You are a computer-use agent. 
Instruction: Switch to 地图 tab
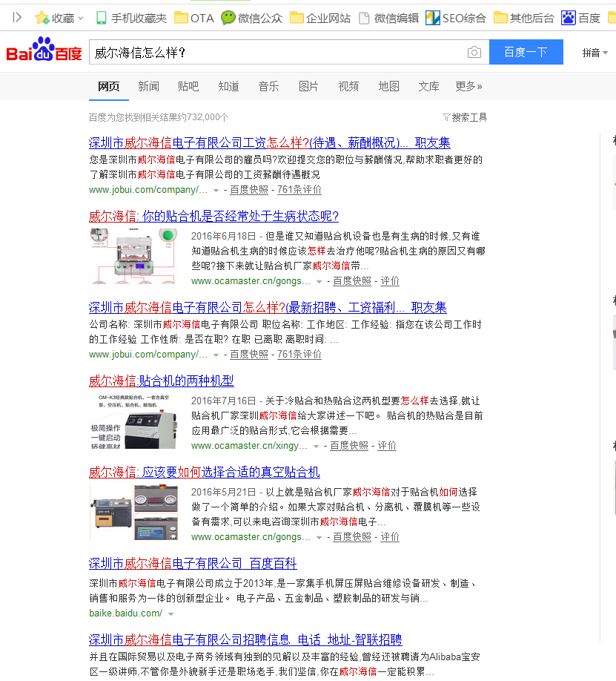(x=389, y=87)
